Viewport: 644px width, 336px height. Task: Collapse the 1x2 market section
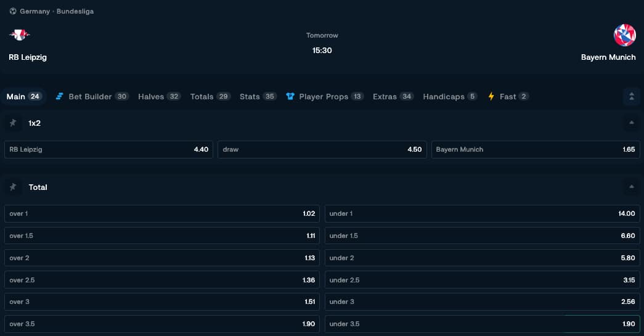pos(631,123)
